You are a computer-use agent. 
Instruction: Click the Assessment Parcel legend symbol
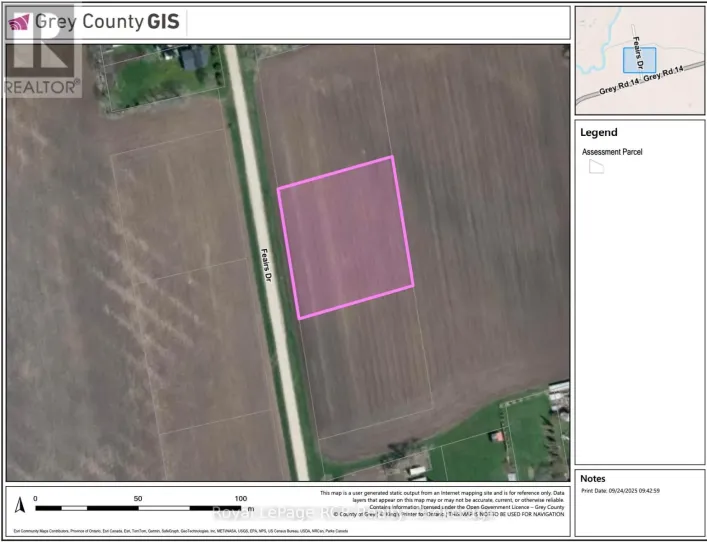pyautogui.click(x=596, y=168)
